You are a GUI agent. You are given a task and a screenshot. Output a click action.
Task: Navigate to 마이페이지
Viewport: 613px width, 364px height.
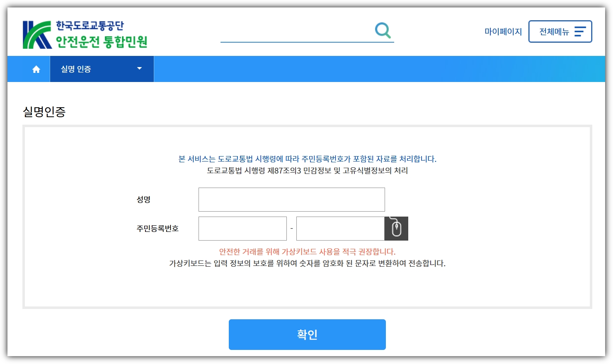pos(503,31)
